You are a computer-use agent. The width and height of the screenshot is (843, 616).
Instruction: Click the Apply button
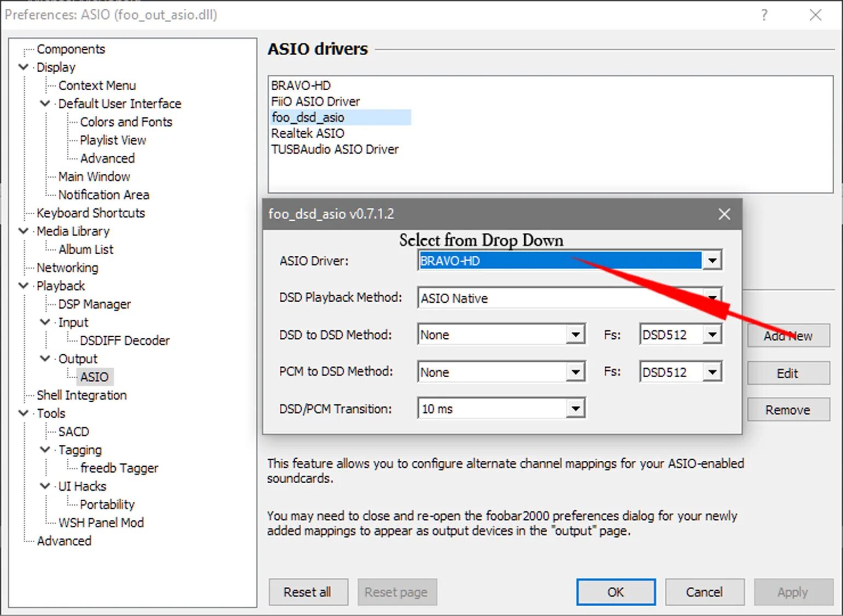coord(793,592)
